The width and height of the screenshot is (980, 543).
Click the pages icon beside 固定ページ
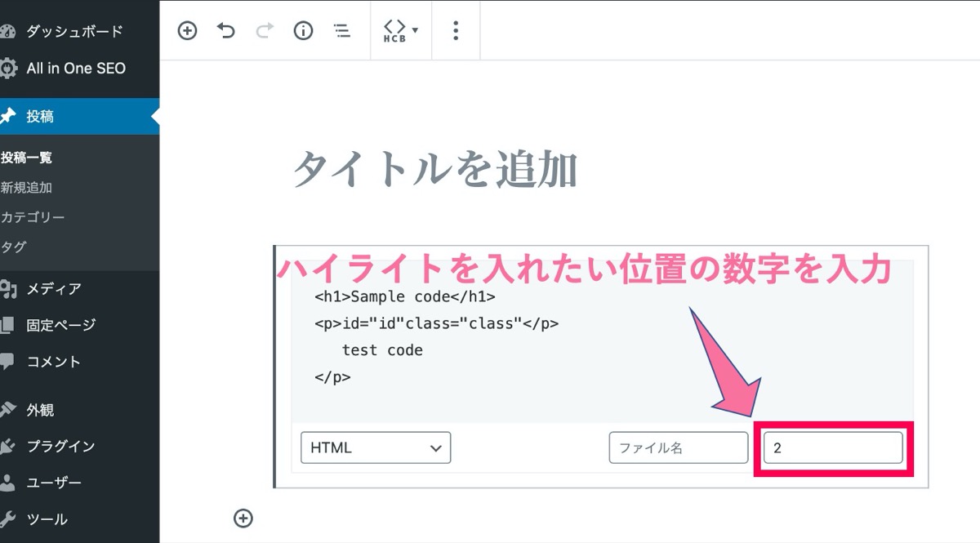[x=7, y=325]
